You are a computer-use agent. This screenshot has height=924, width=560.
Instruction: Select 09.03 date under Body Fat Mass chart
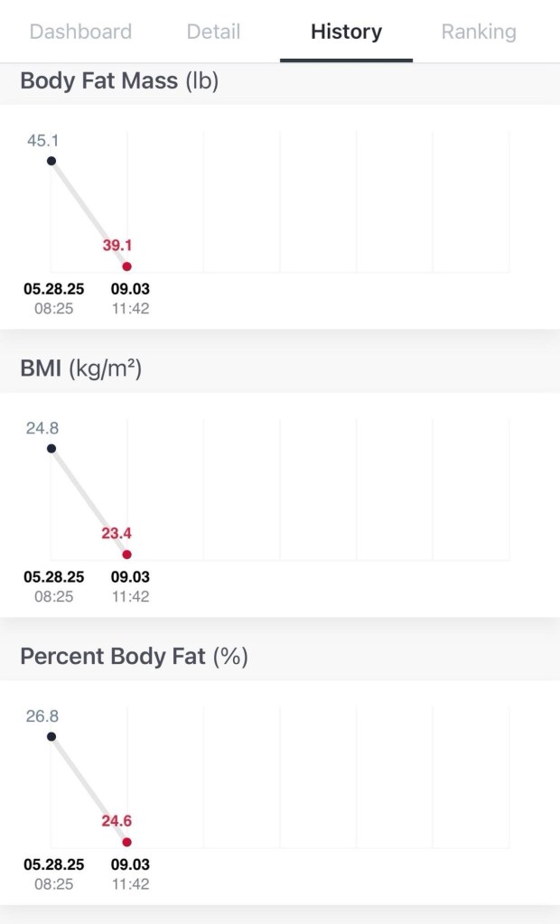130,289
